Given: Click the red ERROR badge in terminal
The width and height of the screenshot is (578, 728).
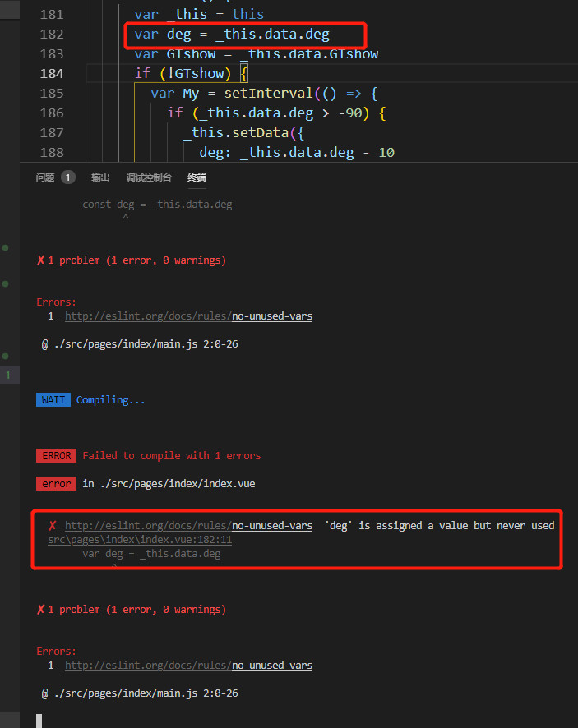Looking at the screenshot, I should pos(56,456).
